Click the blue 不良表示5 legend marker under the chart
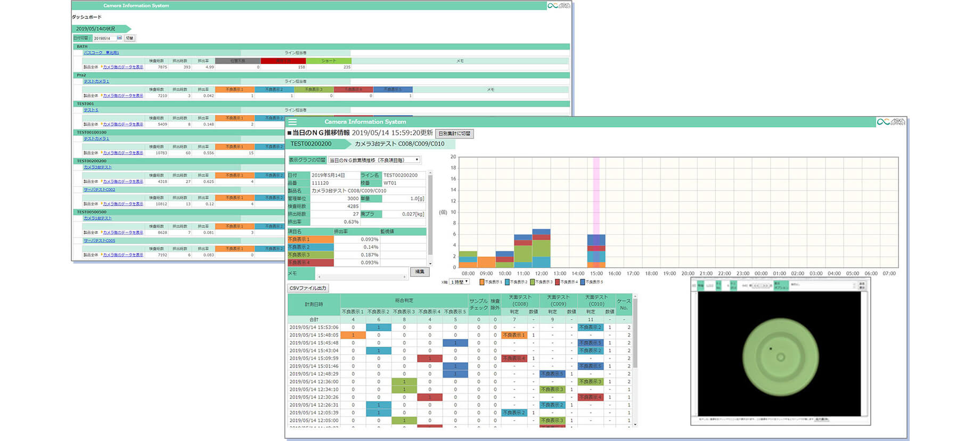Screen dimensions: 980x441 point(583,282)
